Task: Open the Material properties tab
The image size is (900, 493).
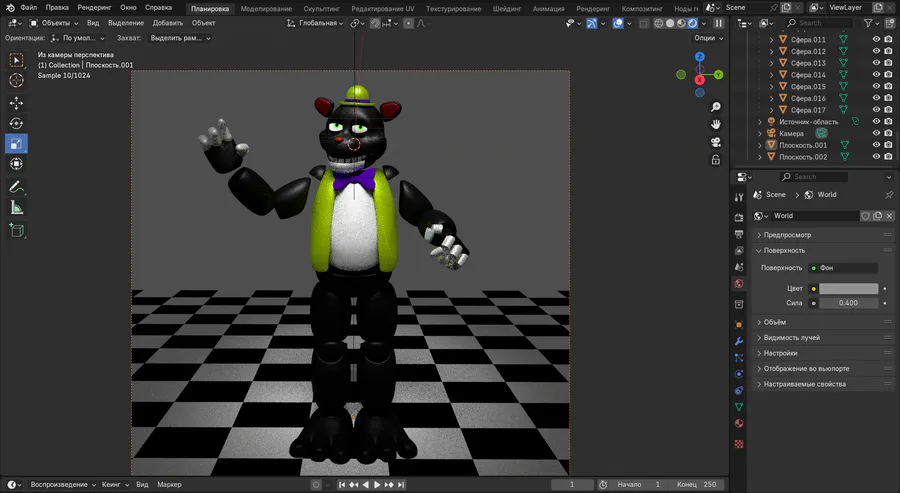Action: (x=739, y=424)
